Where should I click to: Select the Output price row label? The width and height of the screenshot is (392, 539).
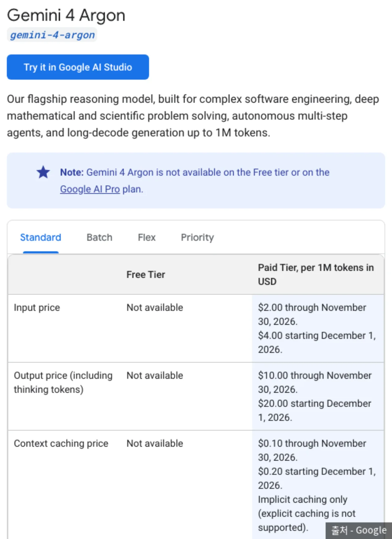point(63,382)
